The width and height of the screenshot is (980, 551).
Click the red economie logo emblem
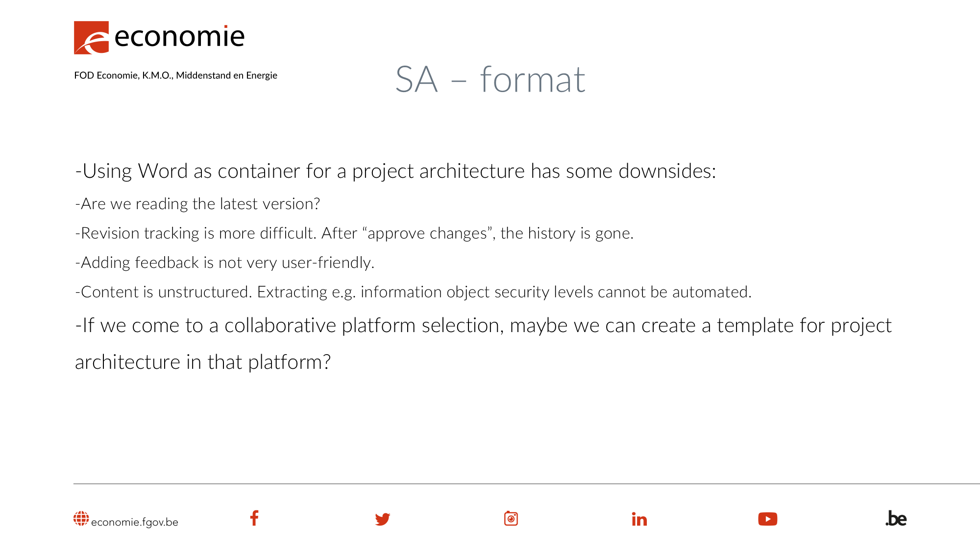pyautogui.click(x=92, y=38)
